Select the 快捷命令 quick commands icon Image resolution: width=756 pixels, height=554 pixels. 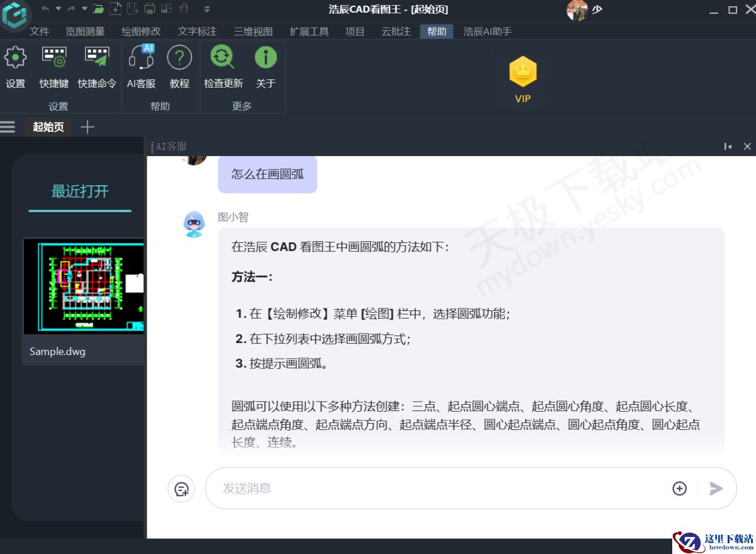pos(96,57)
